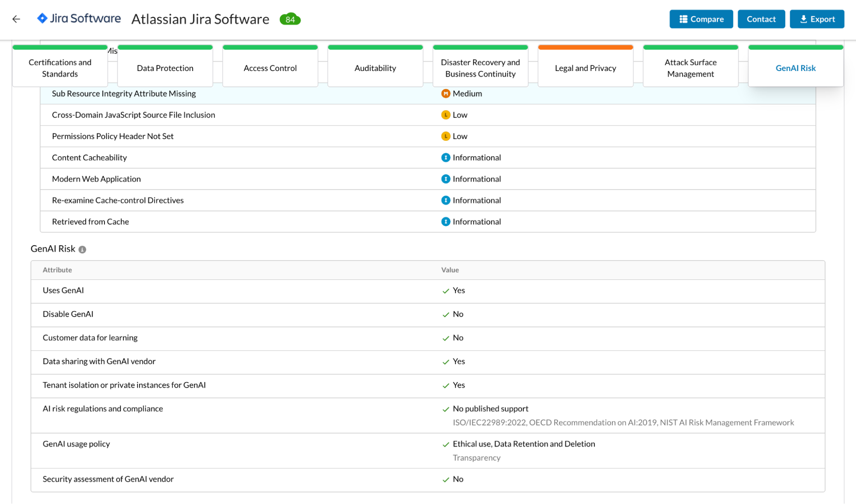The height and width of the screenshot is (504, 856).
Task: Click the No published support value
Action: point(491,409)
